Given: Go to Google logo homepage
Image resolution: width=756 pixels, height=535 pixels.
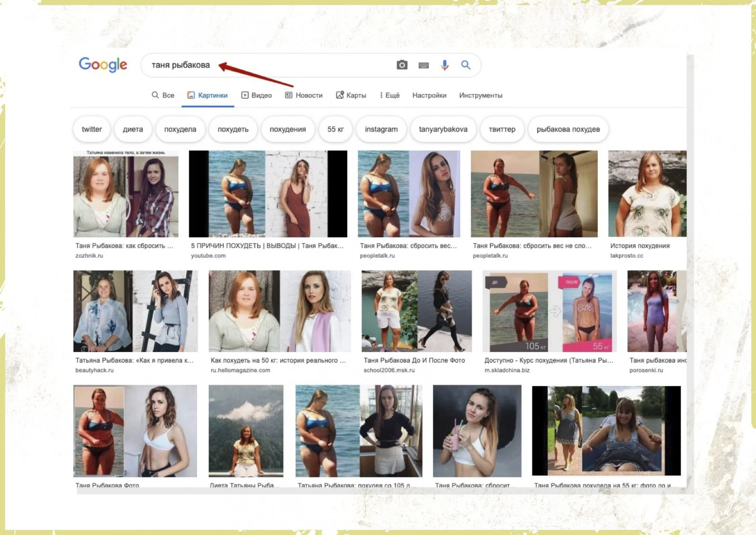Looking at the screenshot, I should [103, 65].
